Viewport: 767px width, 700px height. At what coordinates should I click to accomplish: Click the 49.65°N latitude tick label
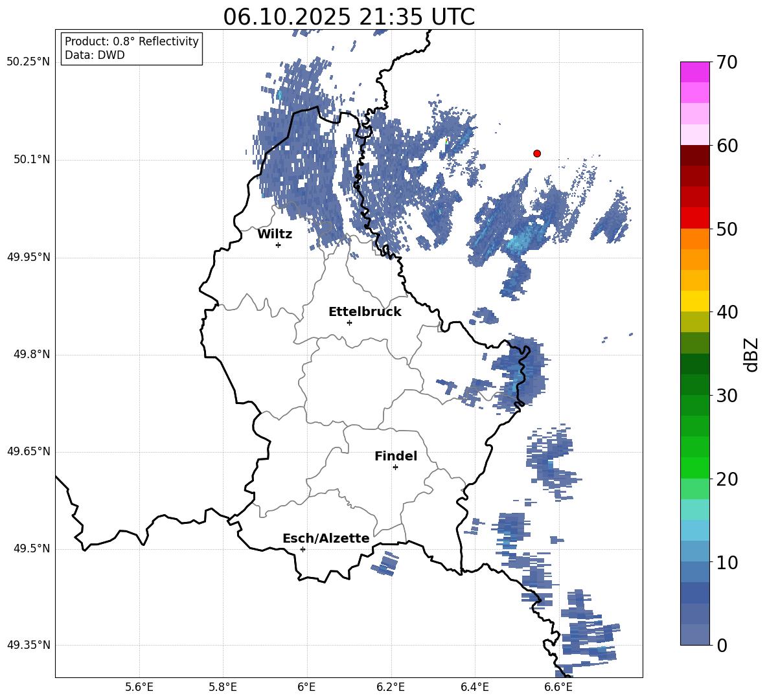29,451
